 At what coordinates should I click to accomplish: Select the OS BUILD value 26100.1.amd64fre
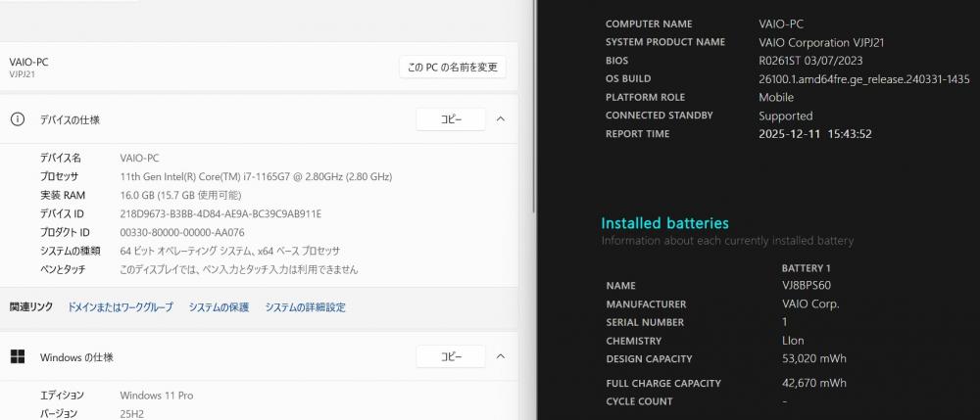coord(863,79)
